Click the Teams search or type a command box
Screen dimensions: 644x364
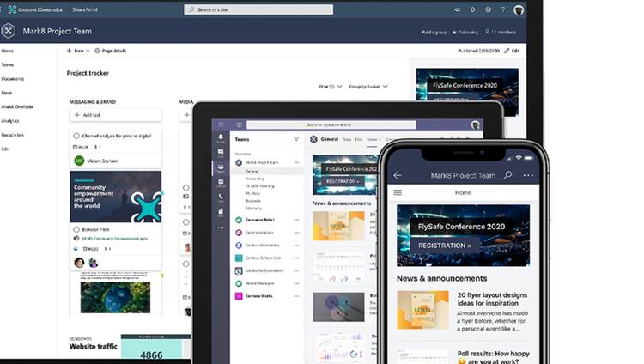[331, 124]
